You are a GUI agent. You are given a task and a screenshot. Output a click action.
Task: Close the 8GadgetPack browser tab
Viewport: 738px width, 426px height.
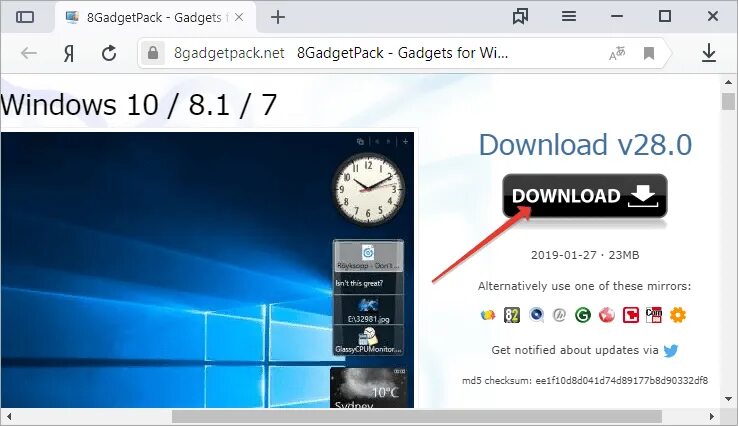[239, 17]
